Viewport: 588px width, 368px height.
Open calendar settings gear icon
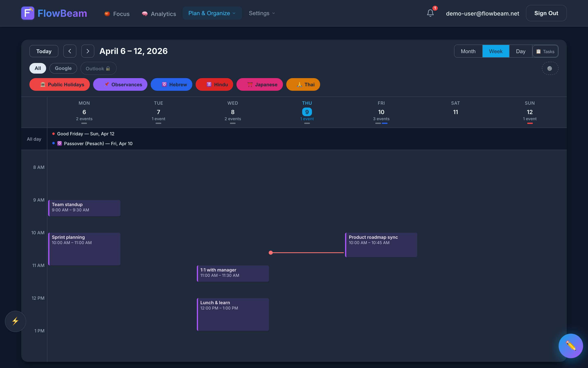click(x=550, y=68)
